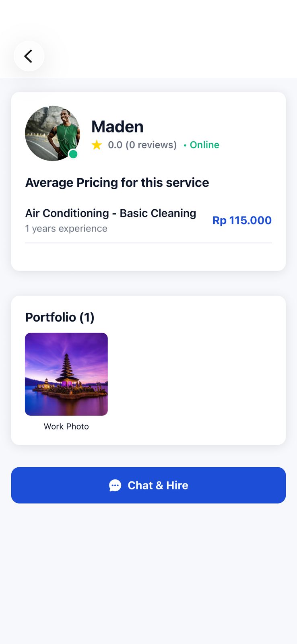Image resolution: width=297 pixels, height=644 pixels.
Task: Click the 1 years experience text
Action: pyautogui.click(x=66, y=229)
